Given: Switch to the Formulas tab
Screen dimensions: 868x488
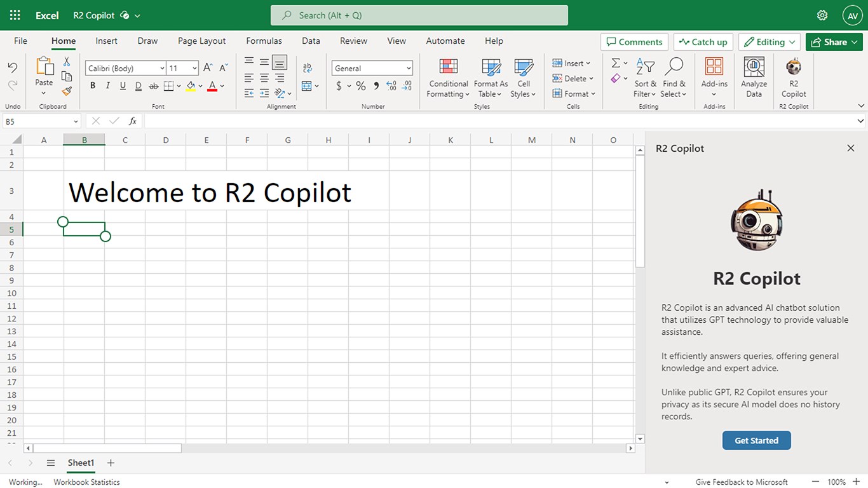Looking at the screenshot, I should coord(264,41).
